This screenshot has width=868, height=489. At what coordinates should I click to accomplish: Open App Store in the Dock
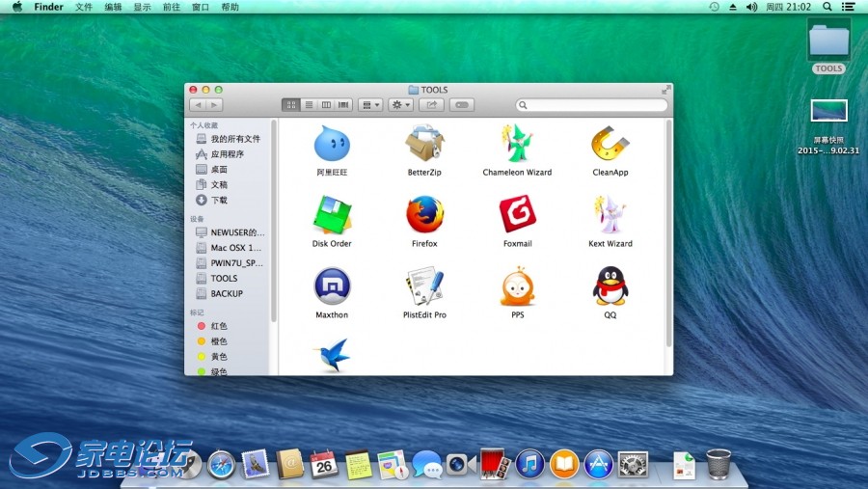coord(598,464)
